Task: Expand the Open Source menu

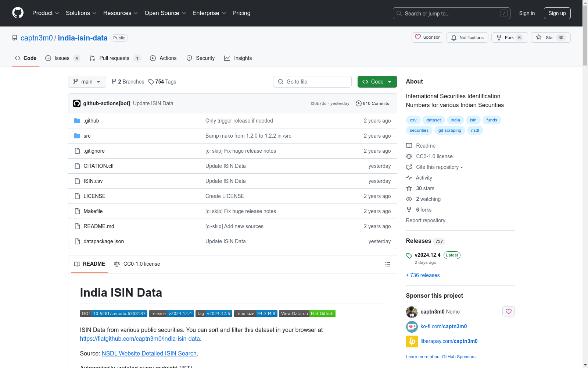Action: pyautogui.click(x=165, y=13)
